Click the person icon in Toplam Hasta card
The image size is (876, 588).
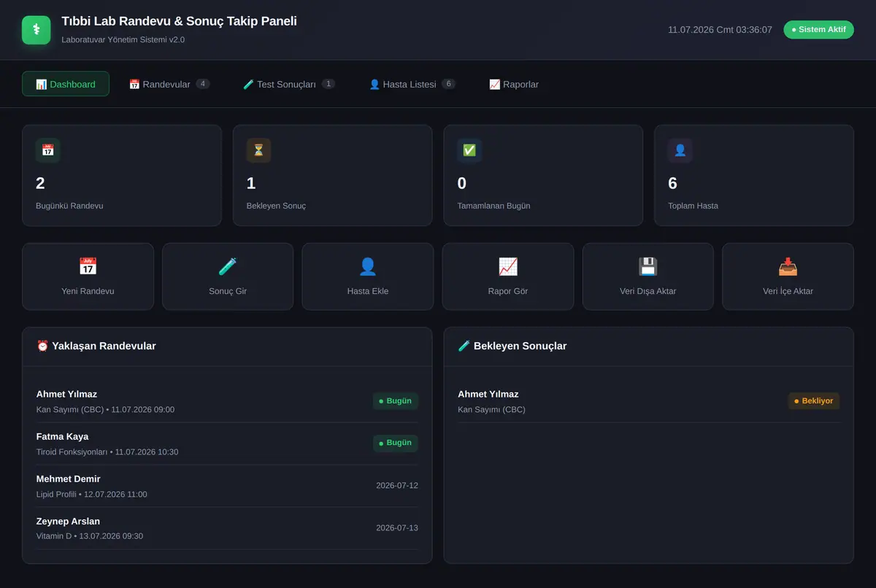tap(680, 150)
